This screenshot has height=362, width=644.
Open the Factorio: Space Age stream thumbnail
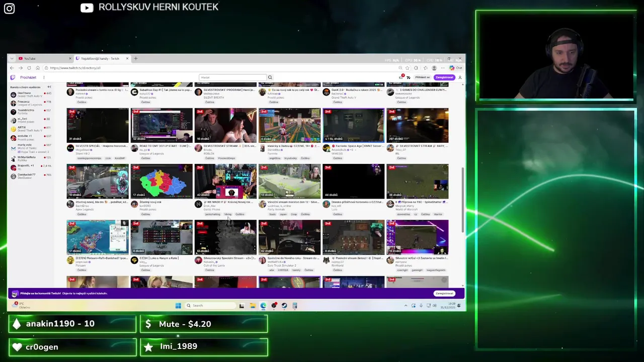(x=353, y=125)
